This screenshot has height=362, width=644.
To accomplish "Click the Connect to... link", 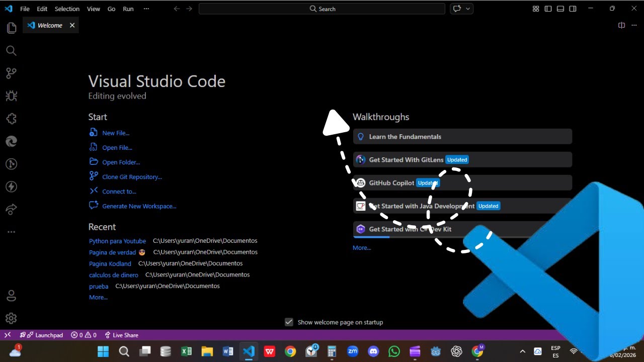I will [119, 191].
